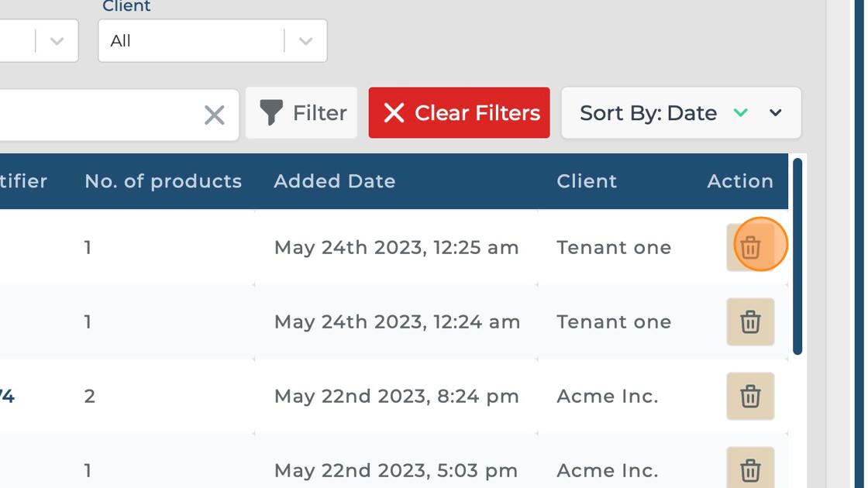Clear the search box with the X icon
The image size is (868, 488).
click(214, 115)
